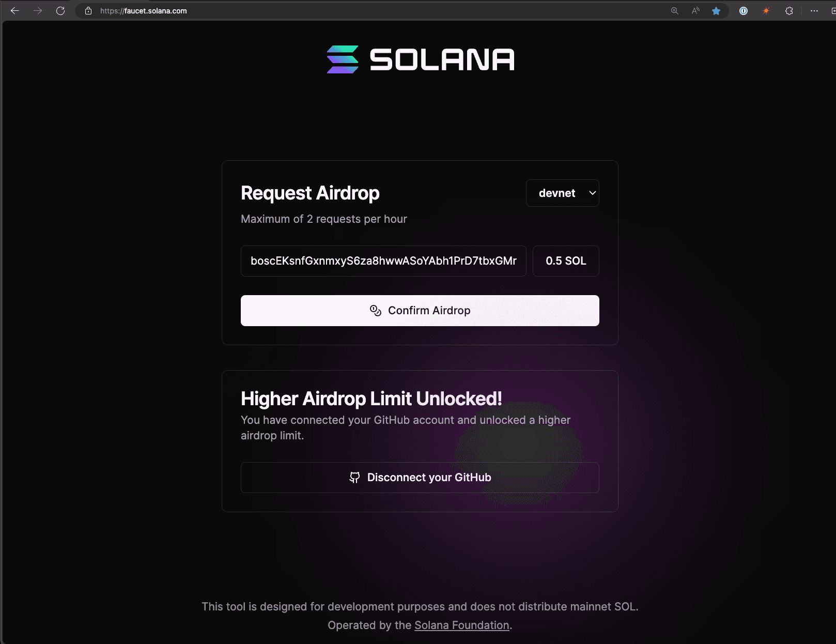Click the GitHub octocat icon on Disconnect button
Screen dimensions: 836x644
point(355,478)
